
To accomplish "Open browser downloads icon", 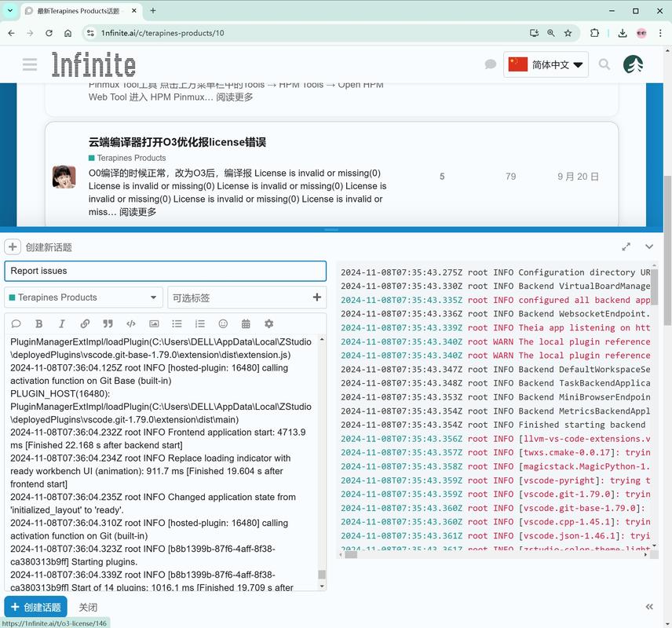I will tap(623, 33).
